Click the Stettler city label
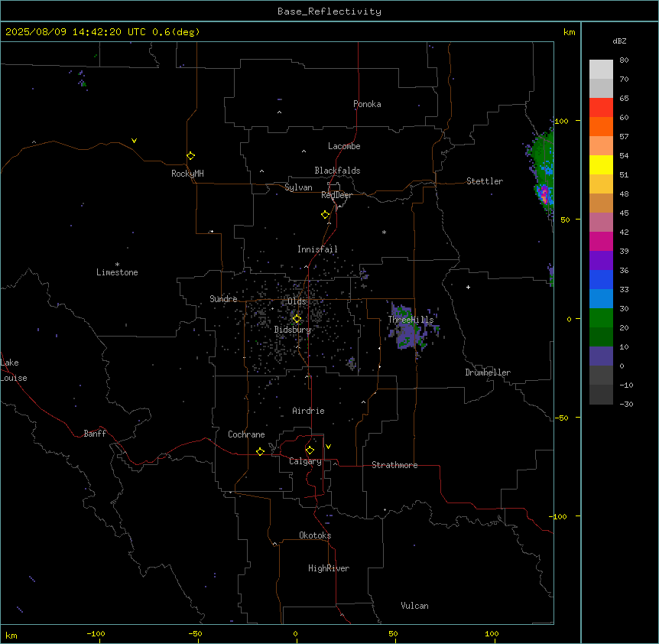 pyautogui.click(x=485, y=181)
